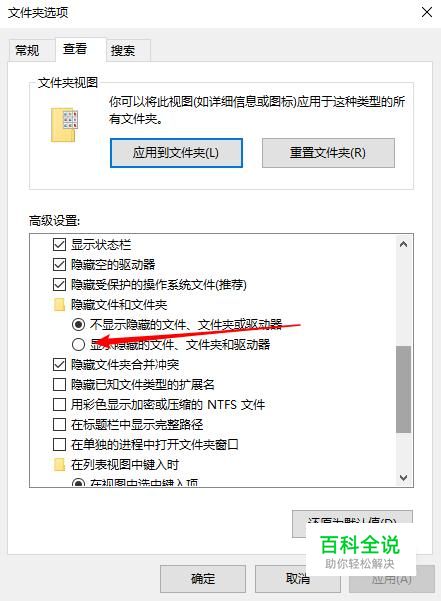Toggle 隐藏受保护的操作系统文件(推荐) checkbox
The width and height of the screenshot is (441, 601).
(x=59, y=285)
